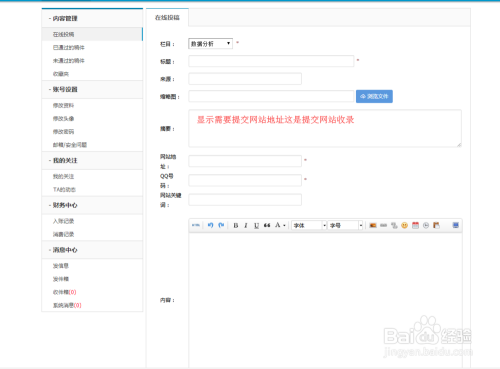500x369 pixels.
Task: Open 系统消息(0) in the sidebar
Action: point(67,305)
